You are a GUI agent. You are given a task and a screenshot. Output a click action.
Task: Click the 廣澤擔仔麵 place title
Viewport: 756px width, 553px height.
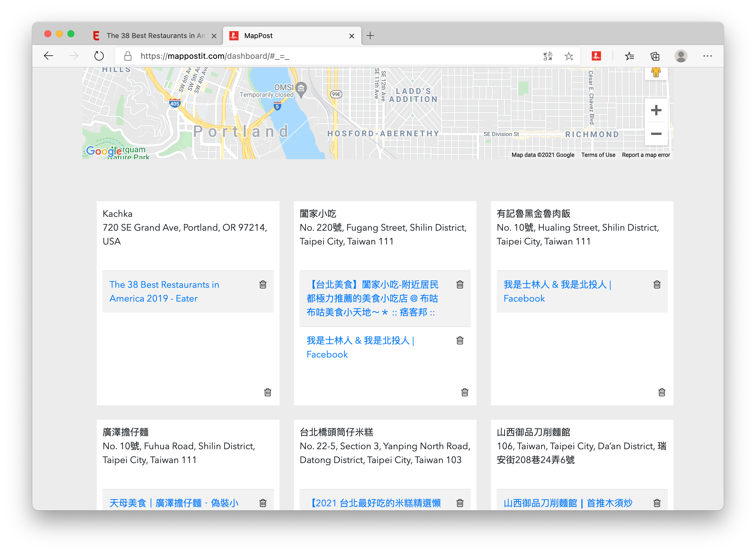click(x=125, y=432)
